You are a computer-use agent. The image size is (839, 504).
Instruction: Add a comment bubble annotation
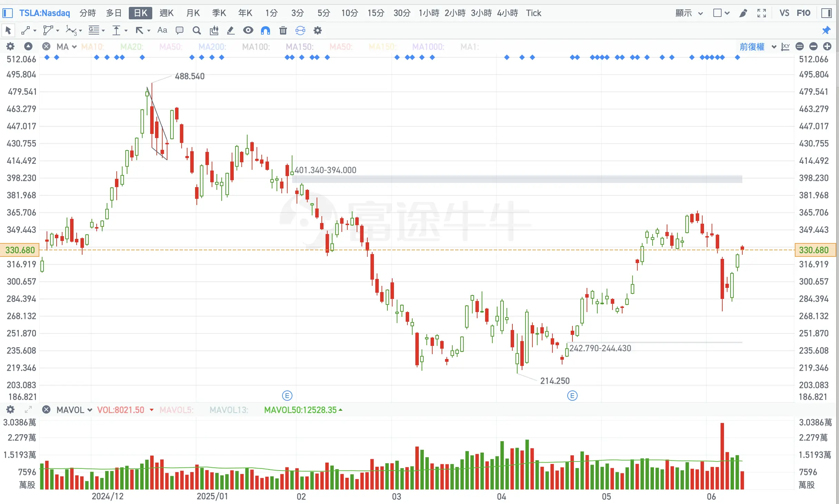coord(180,30)
